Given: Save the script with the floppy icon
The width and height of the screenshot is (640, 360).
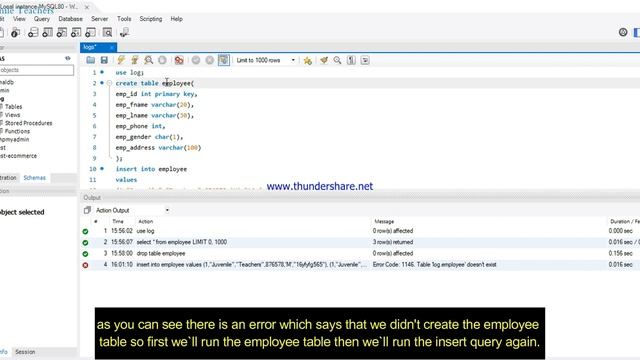Looking at the screenshot, I should point(104,60).
